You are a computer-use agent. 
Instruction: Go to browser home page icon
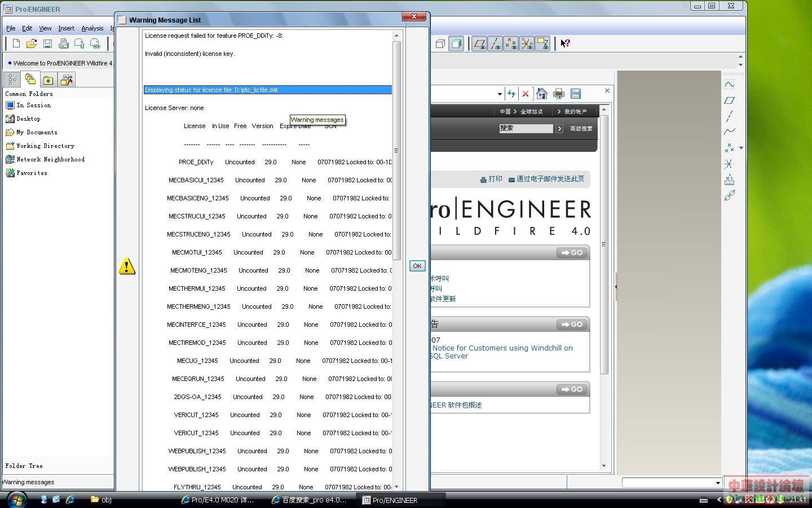(542, 94)
